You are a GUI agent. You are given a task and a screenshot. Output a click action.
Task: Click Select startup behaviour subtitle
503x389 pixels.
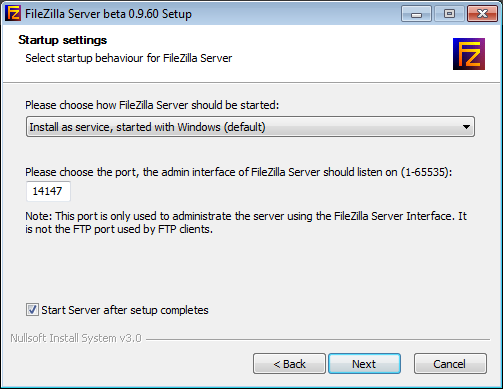pos(129,58)
